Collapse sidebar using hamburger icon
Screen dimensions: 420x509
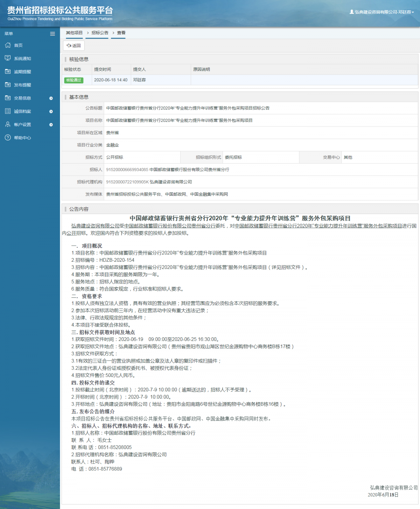[x=52, y=34]
